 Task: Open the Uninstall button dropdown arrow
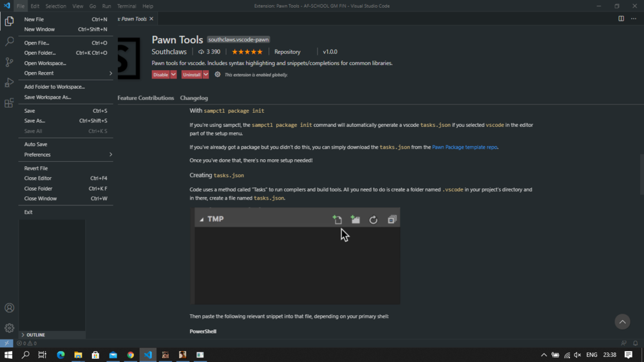click(x=206, y=74)
